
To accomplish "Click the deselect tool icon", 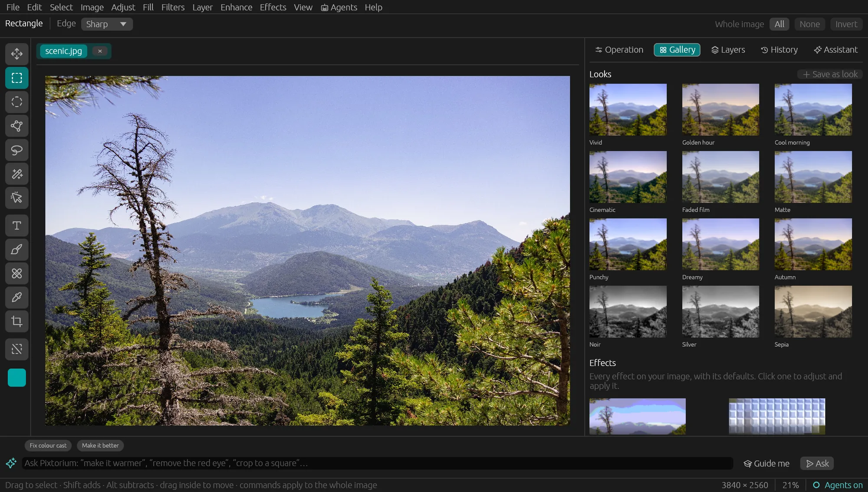I will coord(17,349).
